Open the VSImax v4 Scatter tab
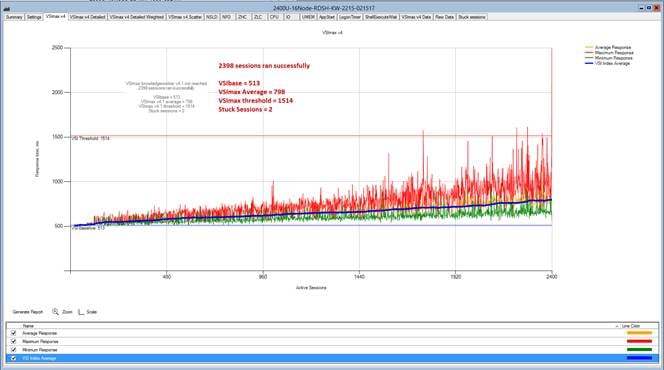 pos(185,17)
